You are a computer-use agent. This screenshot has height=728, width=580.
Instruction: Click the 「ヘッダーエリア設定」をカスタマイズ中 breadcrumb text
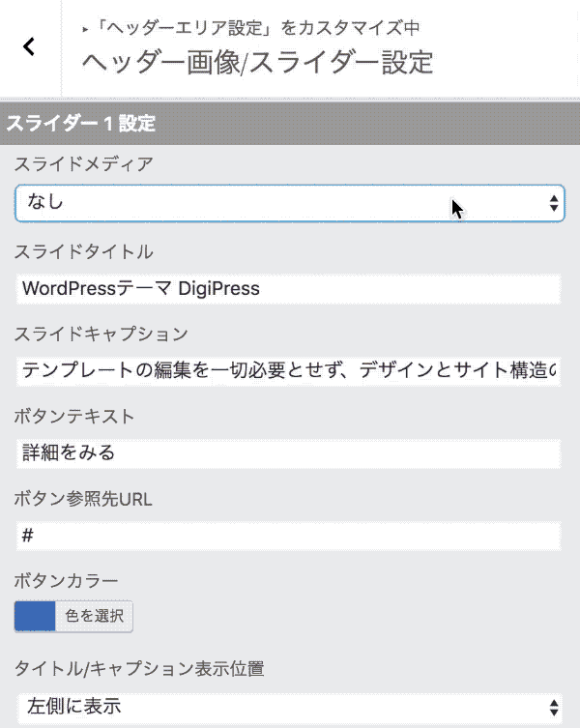[x=257, y=28]
